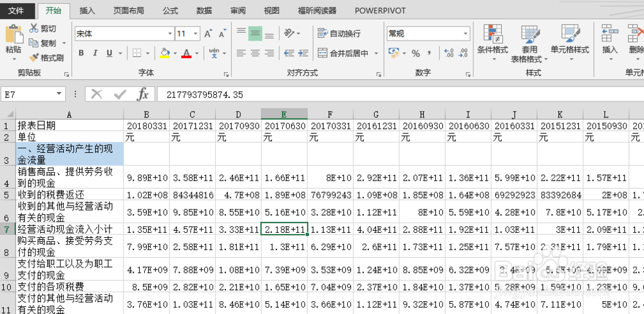Apply cell borders icon

pos(137,53)
